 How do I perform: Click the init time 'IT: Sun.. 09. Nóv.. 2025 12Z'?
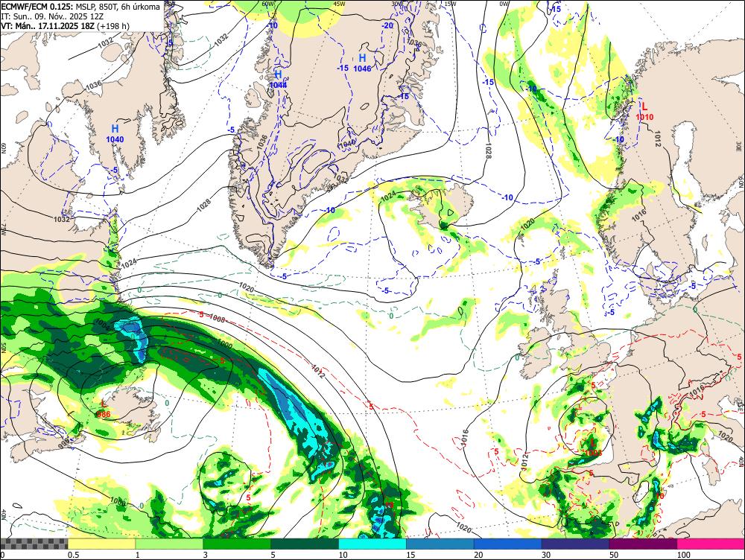[x=52, y=16]
